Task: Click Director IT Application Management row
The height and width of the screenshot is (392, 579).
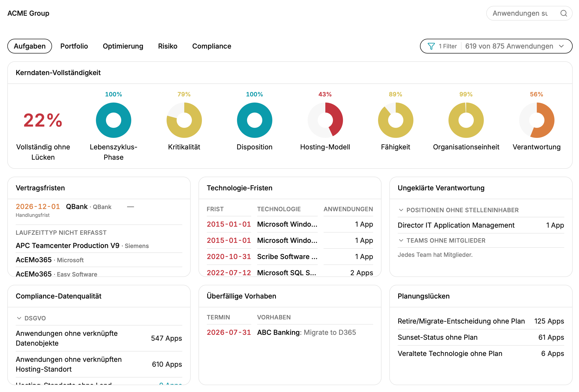Action: pos(481,225)
